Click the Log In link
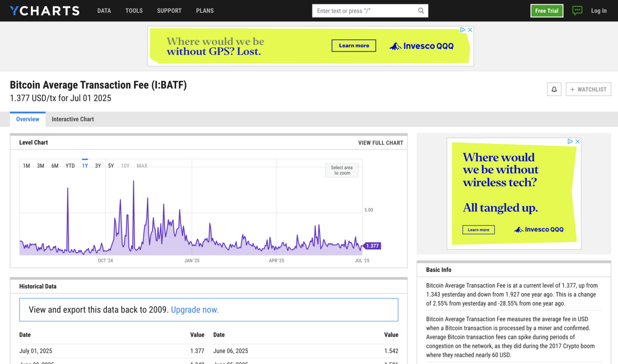This screenshot has height=364, width=618. 599,11
